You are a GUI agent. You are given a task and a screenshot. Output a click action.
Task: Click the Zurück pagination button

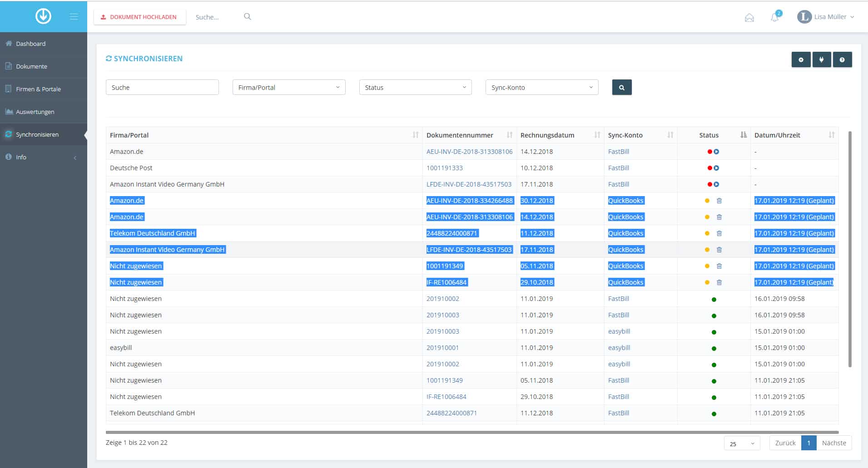785,443
